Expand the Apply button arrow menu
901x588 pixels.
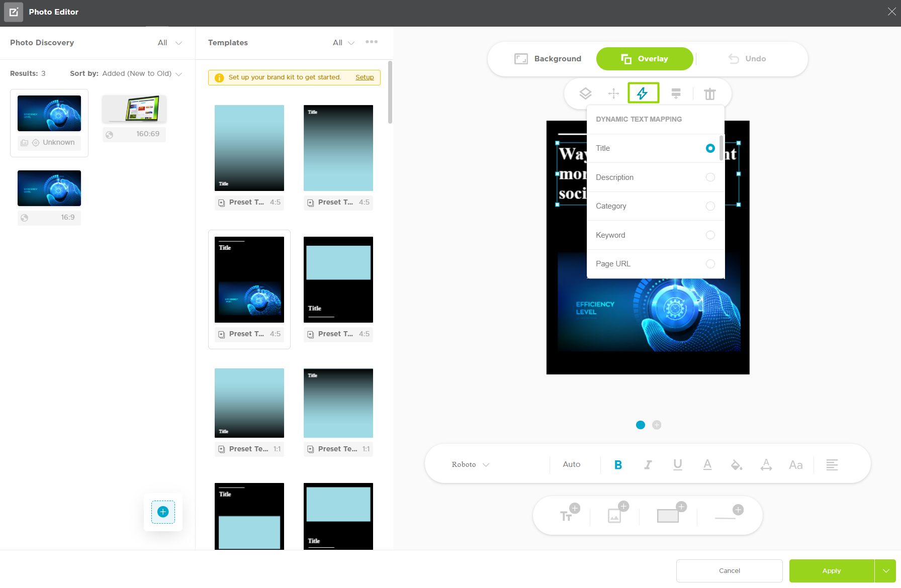pos(885,571)
